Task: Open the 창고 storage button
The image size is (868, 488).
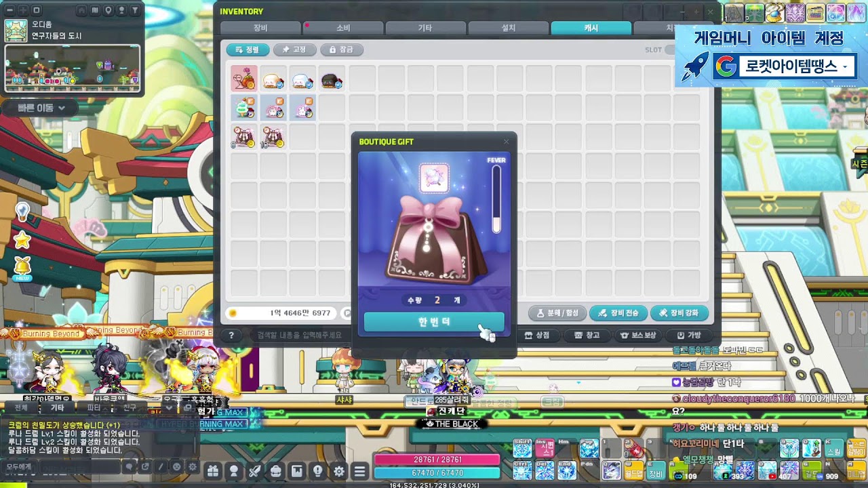Action: [587, 335]
